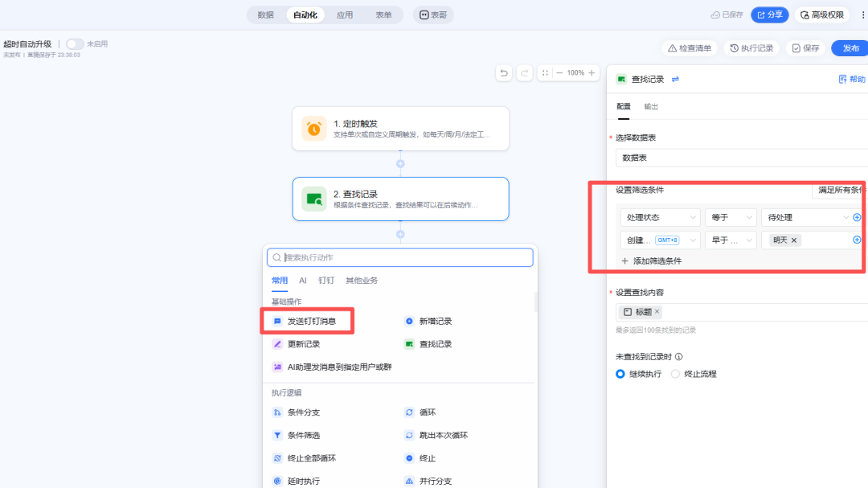
Task: Open the 创建 GMT+8 field dropdown
Action: [x=661, y=240]
